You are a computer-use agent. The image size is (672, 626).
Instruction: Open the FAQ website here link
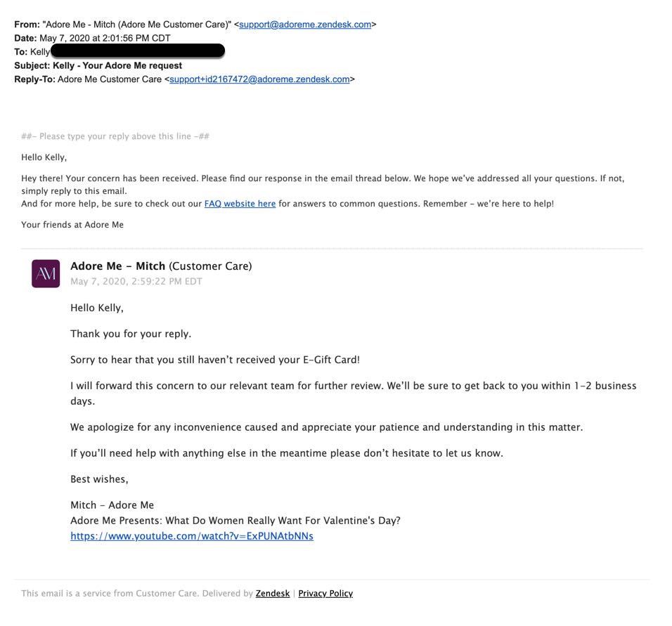pos(240,204)
